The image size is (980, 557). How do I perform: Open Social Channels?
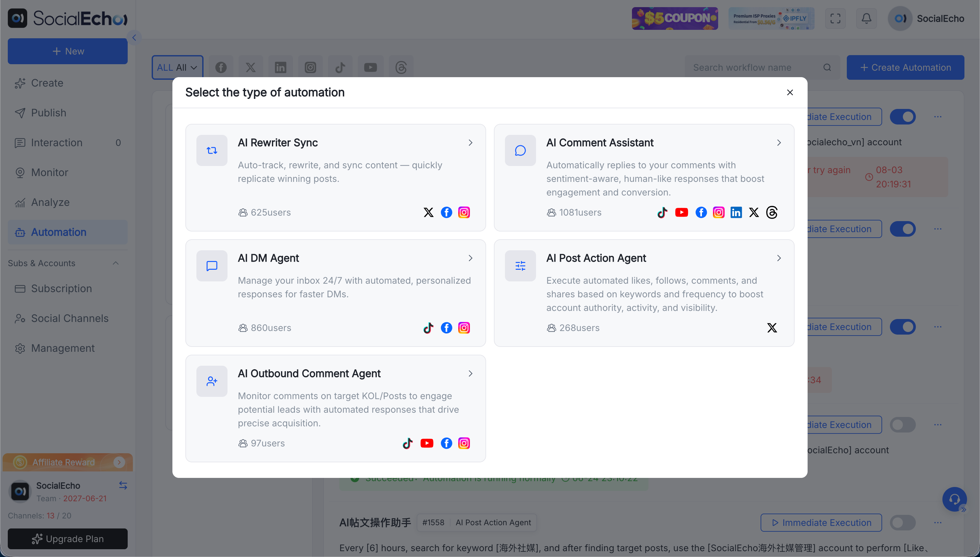click(68, 318)
